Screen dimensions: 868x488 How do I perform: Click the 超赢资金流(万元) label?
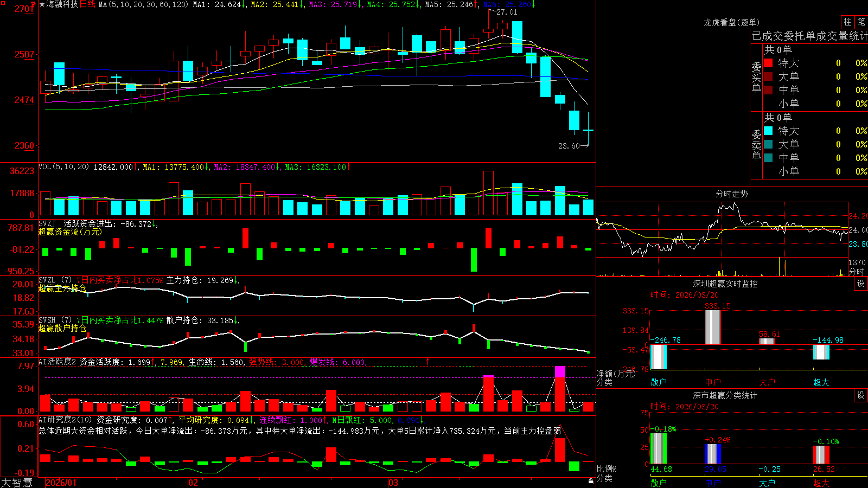point(69,232)
